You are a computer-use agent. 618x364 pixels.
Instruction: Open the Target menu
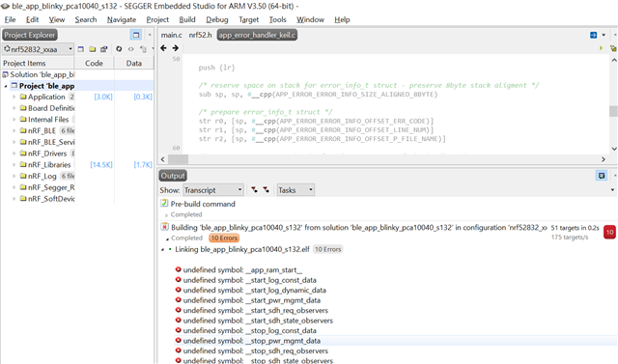[249, 19]
